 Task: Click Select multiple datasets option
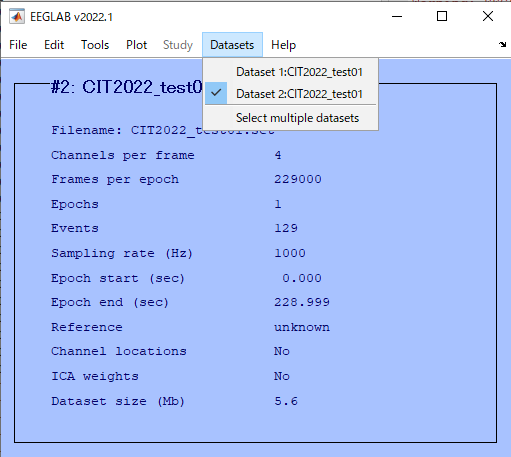coord(290,118)
